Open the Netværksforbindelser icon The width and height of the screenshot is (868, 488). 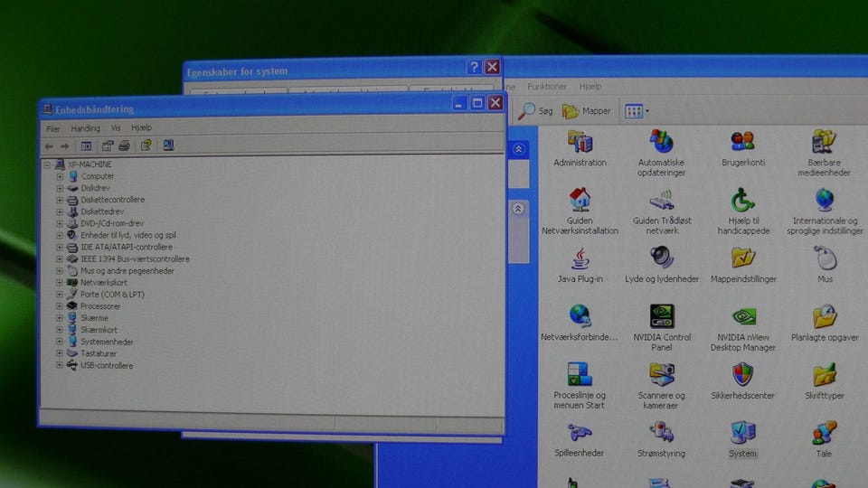point(580,316)
